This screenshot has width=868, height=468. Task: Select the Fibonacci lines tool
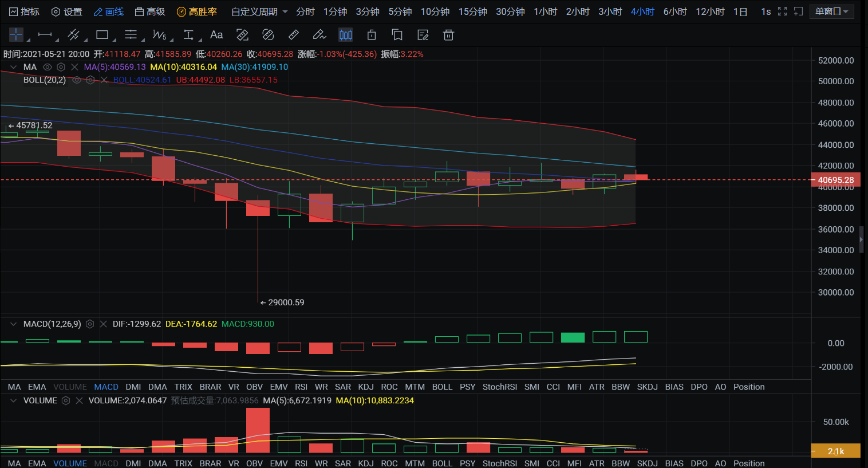[131, 35]
